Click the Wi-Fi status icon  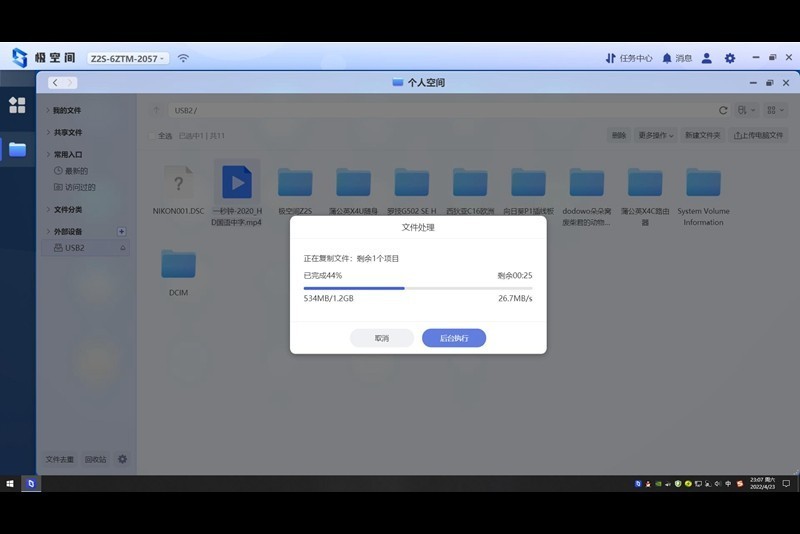pos(183,58)
